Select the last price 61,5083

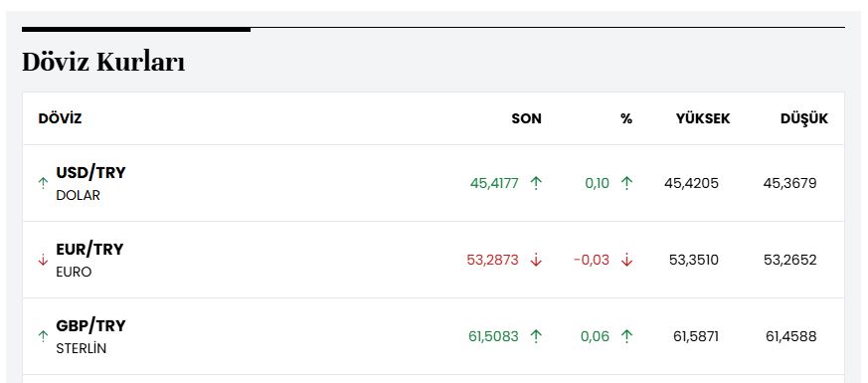click(494, 336)
